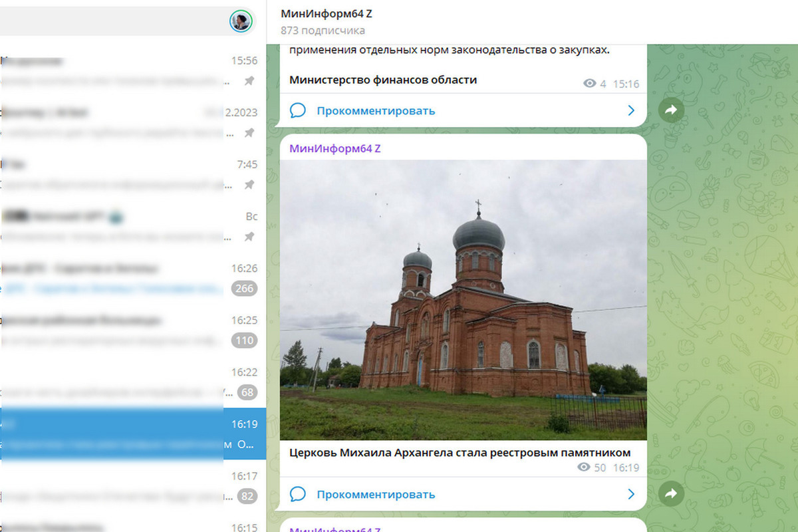Click the 16:19 timestamp under the church caption

(626, 467)
